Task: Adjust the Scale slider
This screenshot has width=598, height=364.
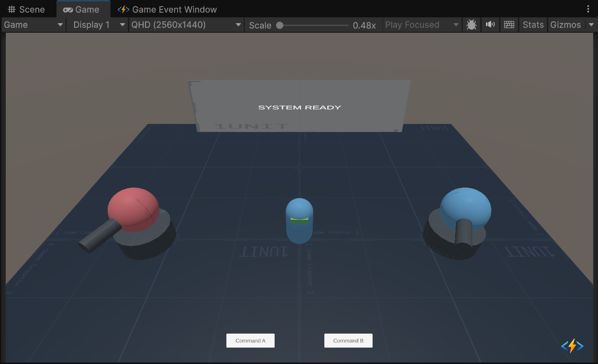Action: (280, 25)
